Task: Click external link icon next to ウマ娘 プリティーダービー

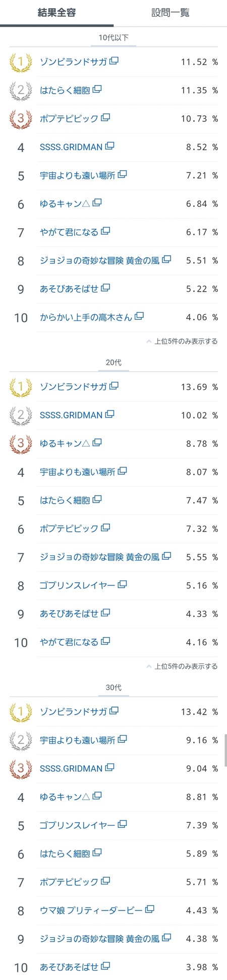Action: 150,909
